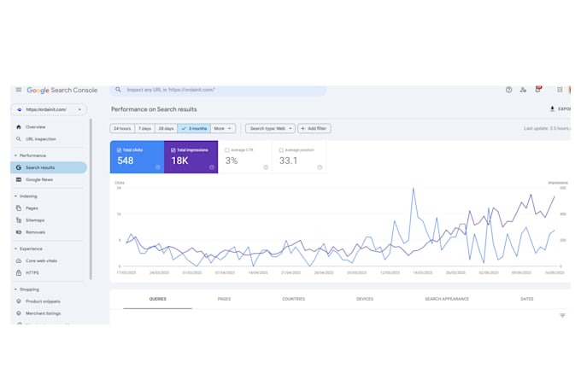The width and height of the screenshot is (581, 392).
Task: Click the URL inspection magnifier icon
Action: pos(19,139)
